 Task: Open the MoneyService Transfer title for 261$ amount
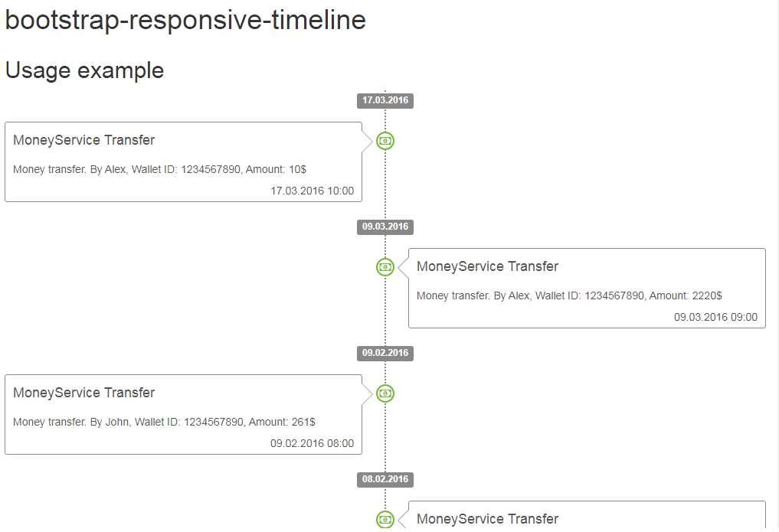(x=84, y=393)
